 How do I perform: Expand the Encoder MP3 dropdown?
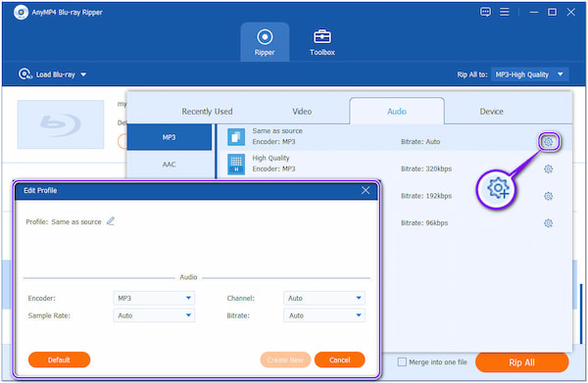click(154, 299)
